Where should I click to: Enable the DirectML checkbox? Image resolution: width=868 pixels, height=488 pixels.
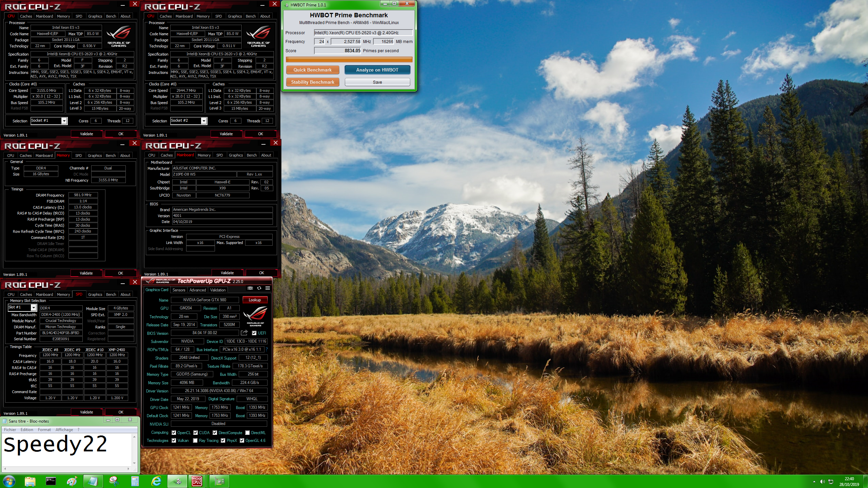[x=248, y=432]
